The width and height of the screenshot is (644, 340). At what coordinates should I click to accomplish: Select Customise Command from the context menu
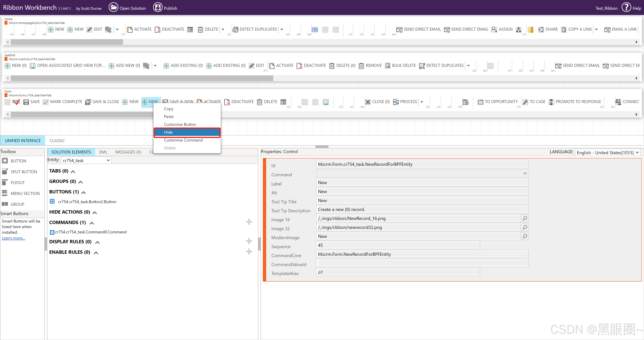pos(183,140)
